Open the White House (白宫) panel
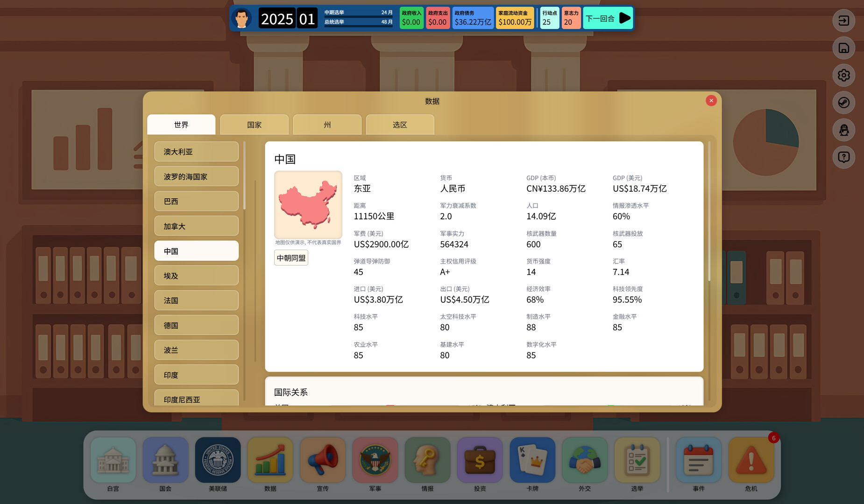864x504 pixels. click(113, 460)
